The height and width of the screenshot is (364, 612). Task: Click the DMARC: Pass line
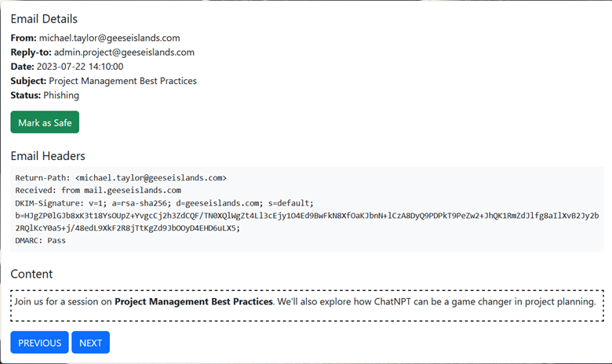coord(41,240)
